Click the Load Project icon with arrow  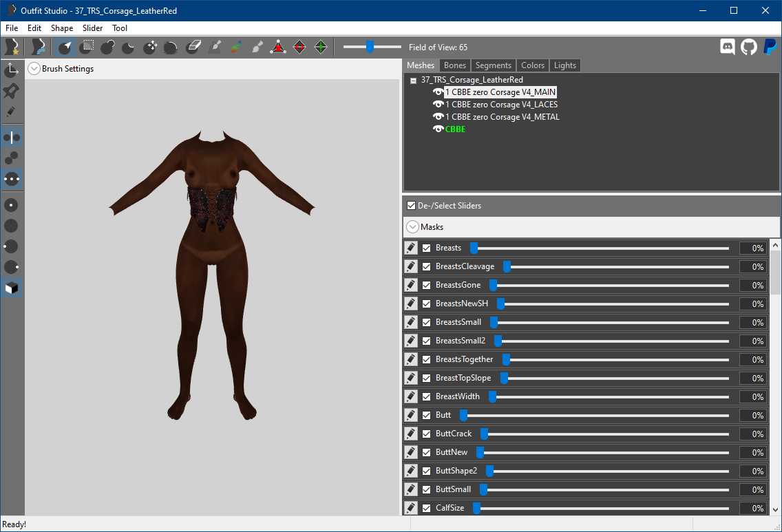(38, 47)
